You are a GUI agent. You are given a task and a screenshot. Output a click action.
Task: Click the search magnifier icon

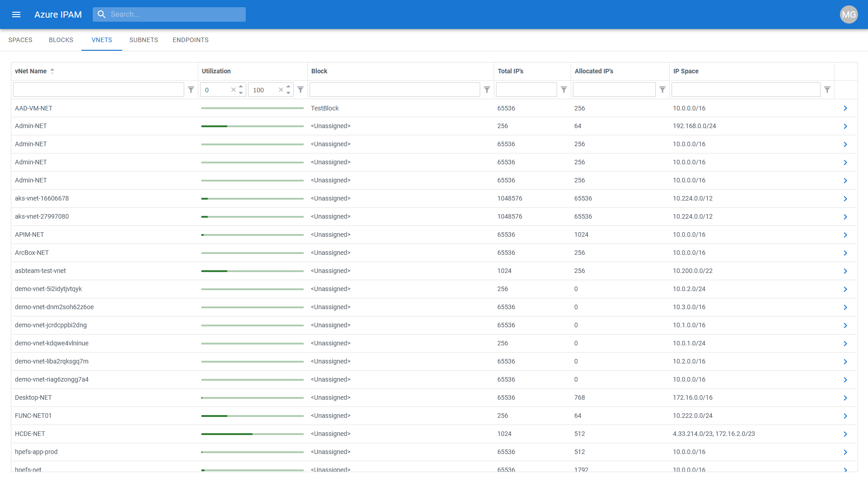tap(102, 14)
